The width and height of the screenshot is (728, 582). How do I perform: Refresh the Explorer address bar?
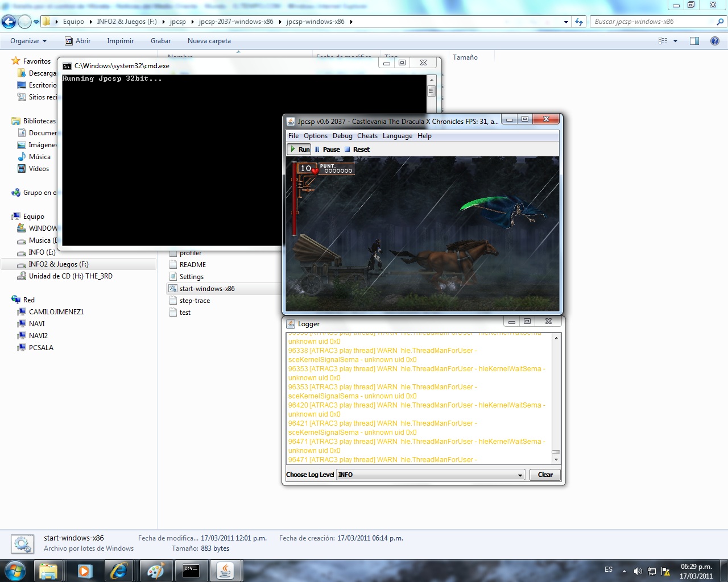(579, 22)
